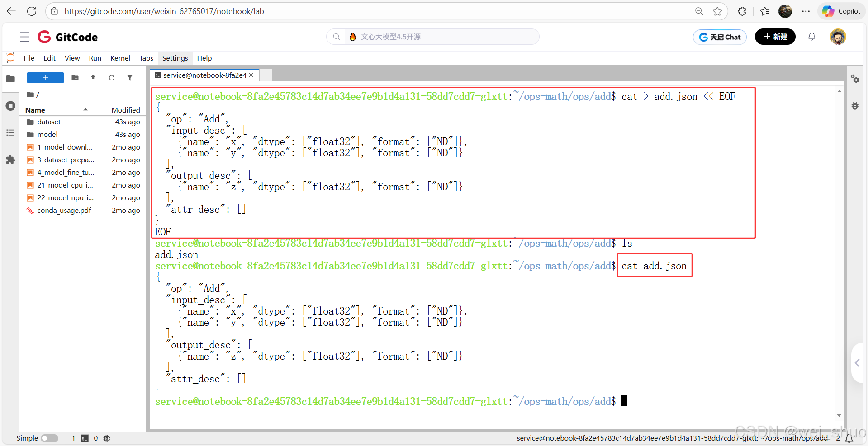Image resolution: width=868 pixels, height=446 pixels.
Task: Add this page to browser favorites
Action: 717,11
